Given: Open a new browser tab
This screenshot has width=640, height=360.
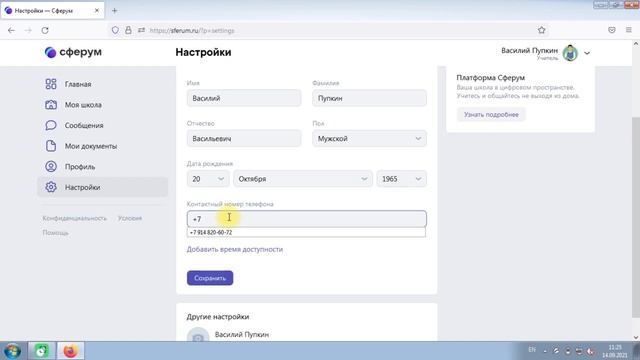Looking at the screenshot, I should (x=114, y=11).
